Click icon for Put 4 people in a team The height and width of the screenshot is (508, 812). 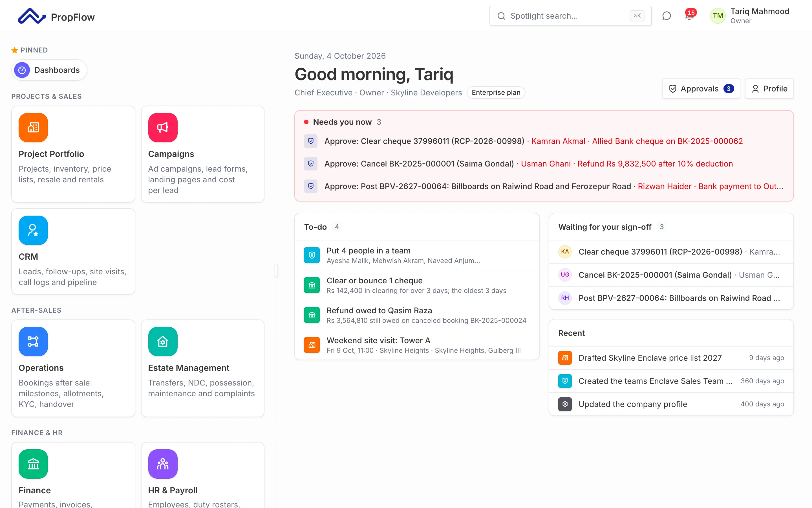(x=312, y=255)
